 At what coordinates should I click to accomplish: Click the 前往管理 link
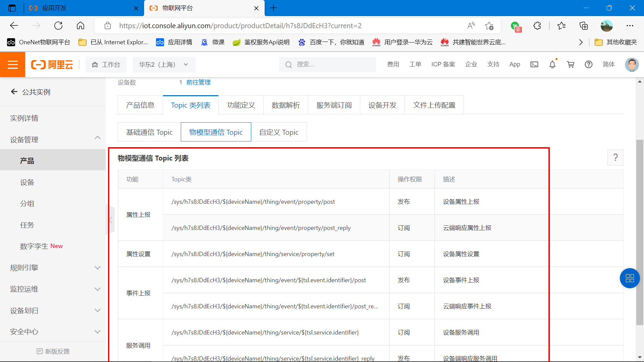coord(198,82)
